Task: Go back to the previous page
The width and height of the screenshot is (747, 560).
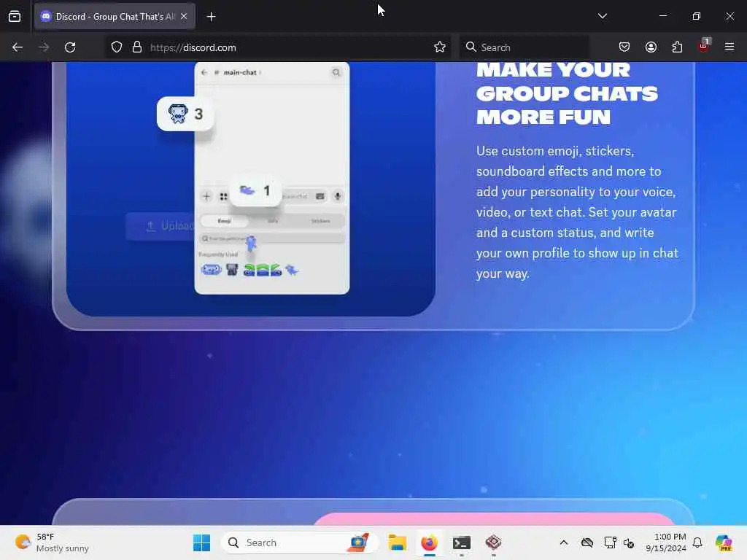Action: [18, 47]
